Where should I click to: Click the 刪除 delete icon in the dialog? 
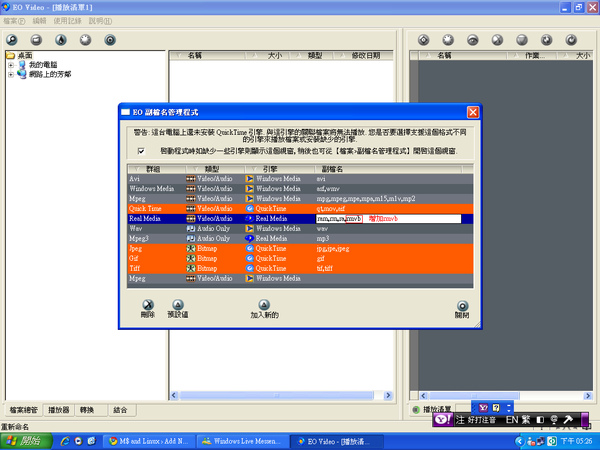148,305
